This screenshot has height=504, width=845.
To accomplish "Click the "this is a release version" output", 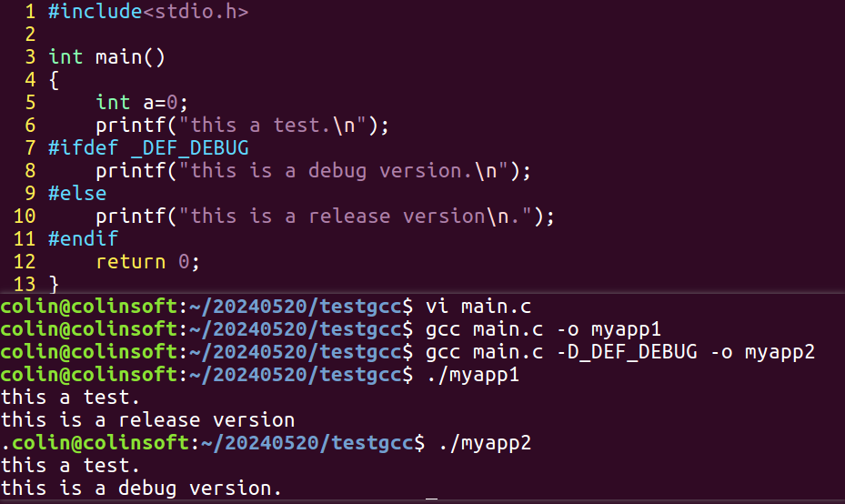I will pyautogui.click(x=147, y=420).
